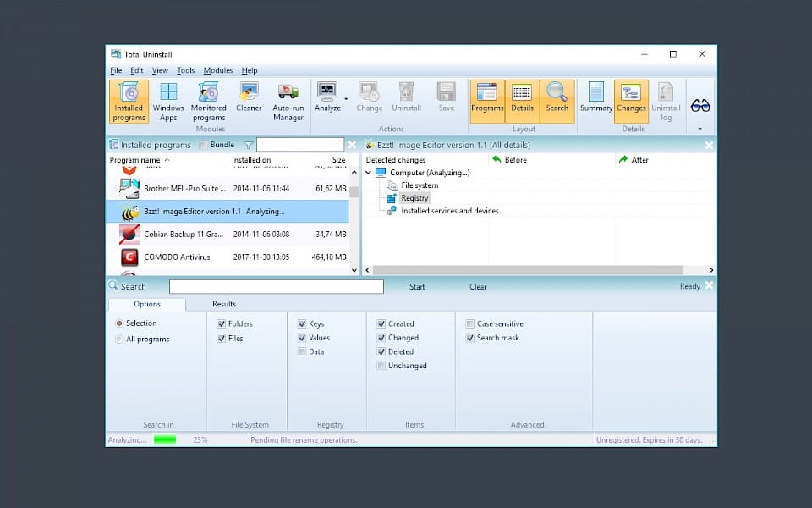This screenshot has width=812, height=508.
Task: Uncheck the Deleted checkbox
Action: point(381,352)
